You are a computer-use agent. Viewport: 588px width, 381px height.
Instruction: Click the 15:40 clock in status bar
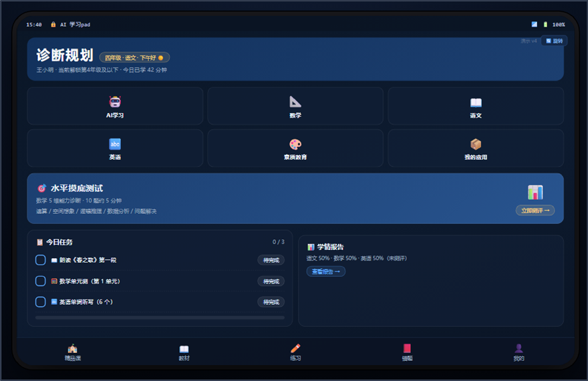(34, 25)
